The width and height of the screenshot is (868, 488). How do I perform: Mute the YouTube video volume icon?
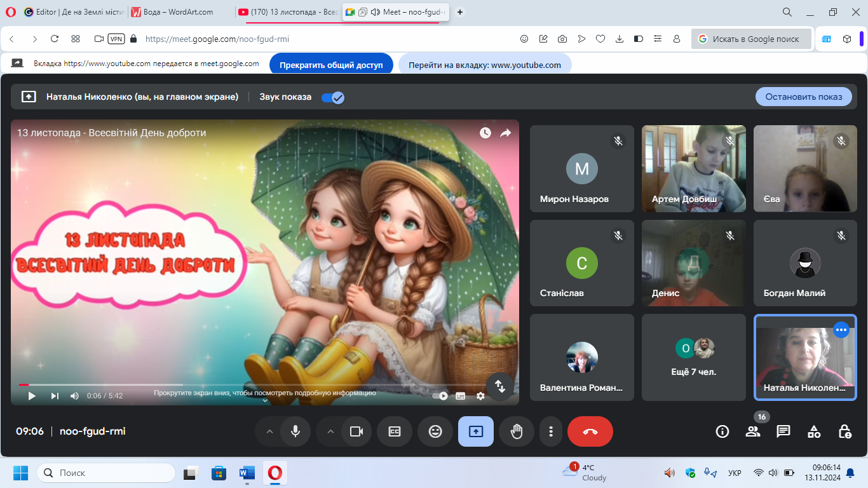(x=74, y=395)
